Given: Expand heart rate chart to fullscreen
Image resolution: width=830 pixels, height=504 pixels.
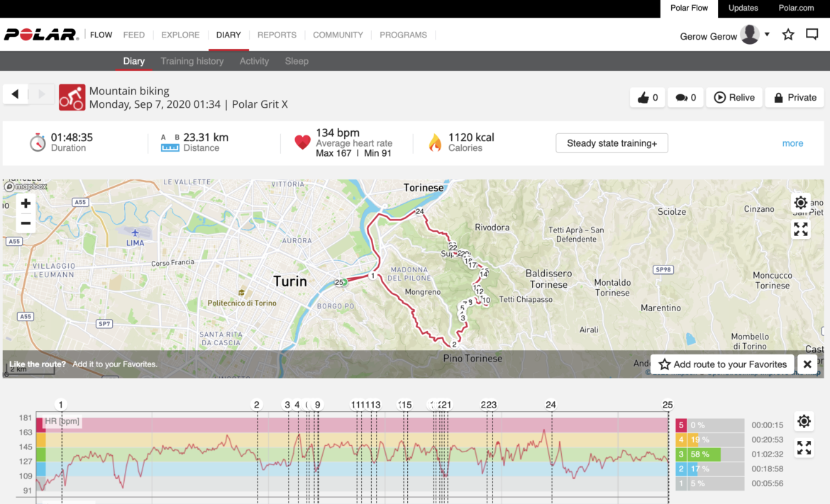Looking at the screenshot, I should 804,448.
